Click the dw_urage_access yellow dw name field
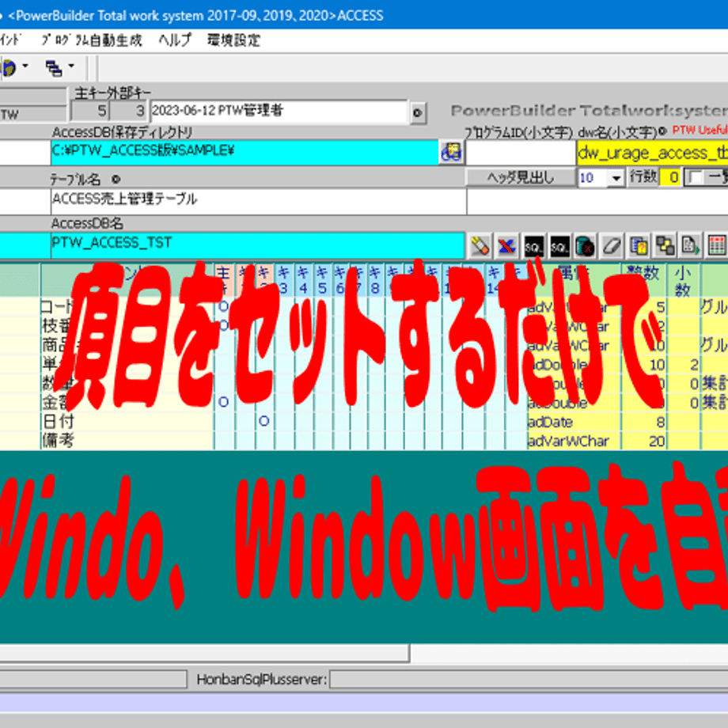 (652, 153)
